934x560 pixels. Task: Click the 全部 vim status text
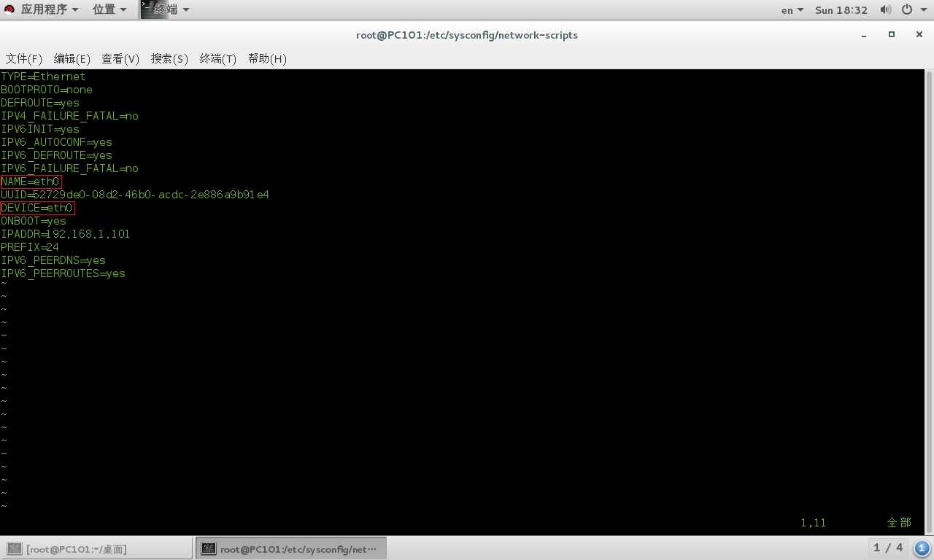[899, 523]
